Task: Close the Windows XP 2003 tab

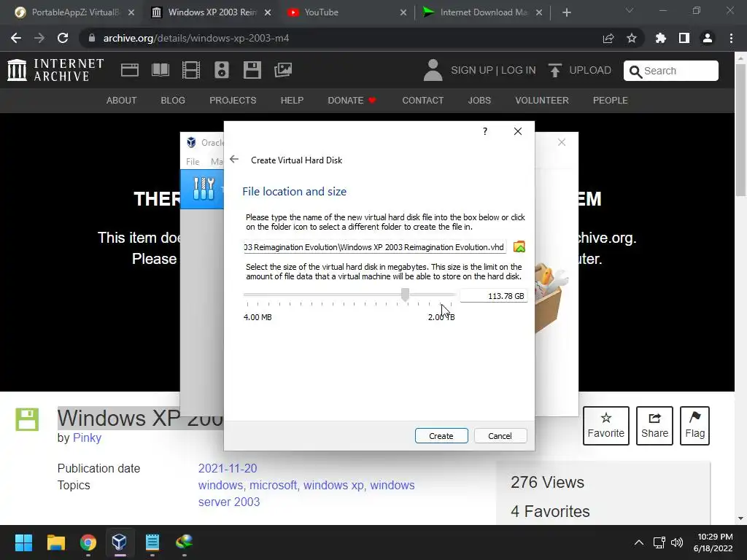Action: (268, 12)
